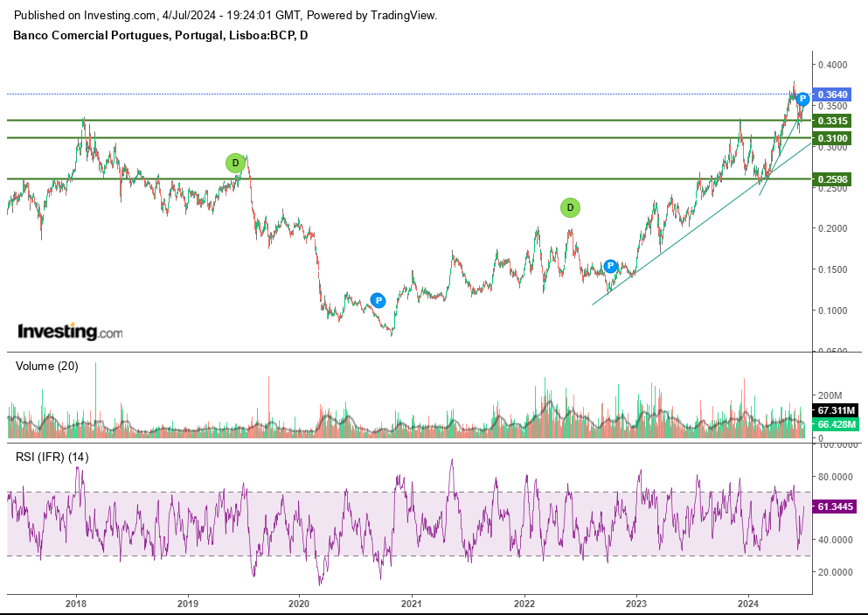This screenshot has height=615, width=868.
Task: Click the 2021 label on the time axis
Action: (412, 604)
